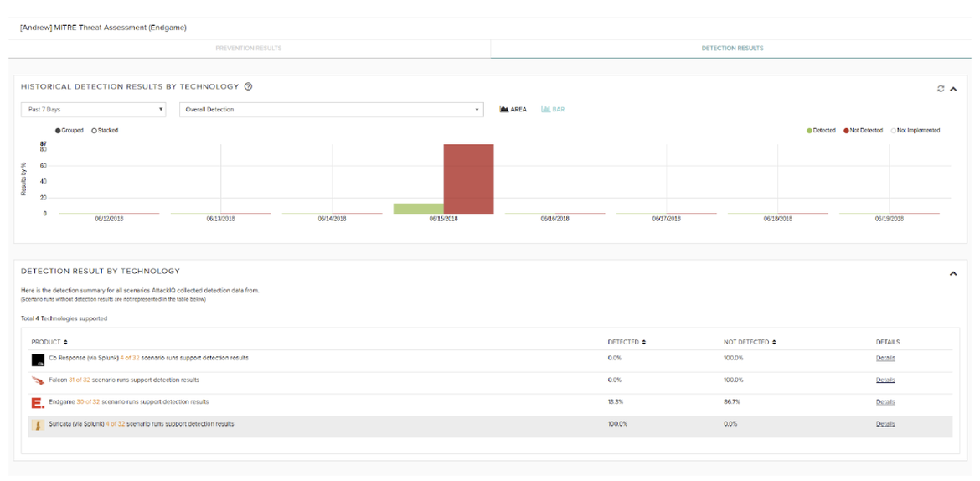Select the Grouped radio option
Screen dimensions: 980x481
pos(58,131)
